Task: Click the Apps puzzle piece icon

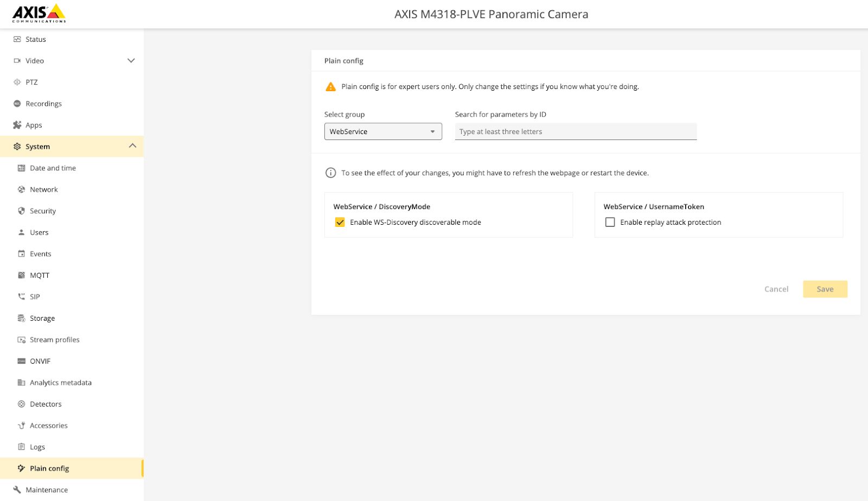Action: tap(17, 125)
